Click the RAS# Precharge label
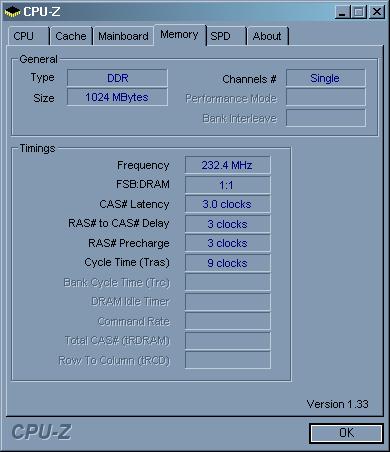The height and width of the screenshot is (452, 390). [x=129, y=243]
